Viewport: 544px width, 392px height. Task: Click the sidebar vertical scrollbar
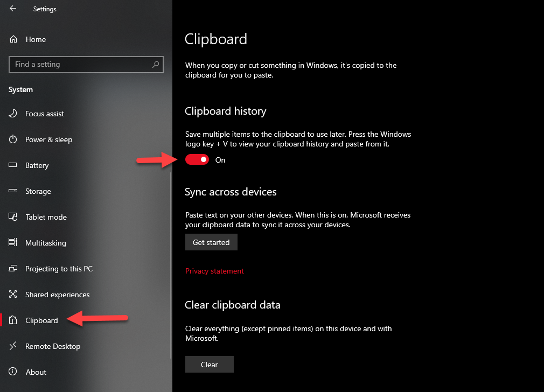click(171, 264)
